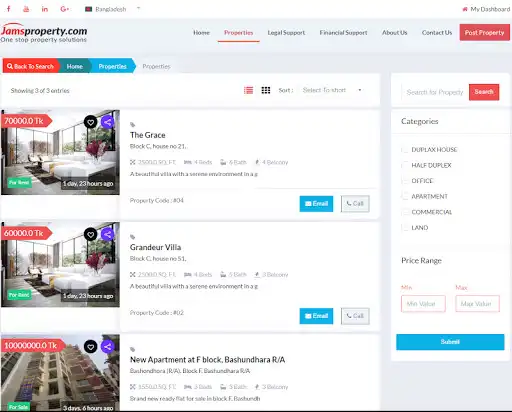The width and height of the screenshot is (512, 412).
Task: Check the OFFICE category
Action: [x=405, y=181]
